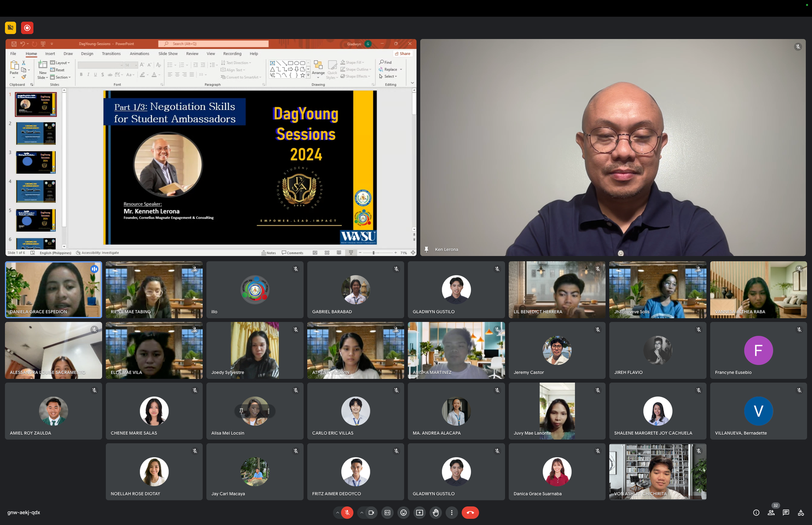Open the in-call chat panel
Screen dimensions: 812x525
click(786, 513)
